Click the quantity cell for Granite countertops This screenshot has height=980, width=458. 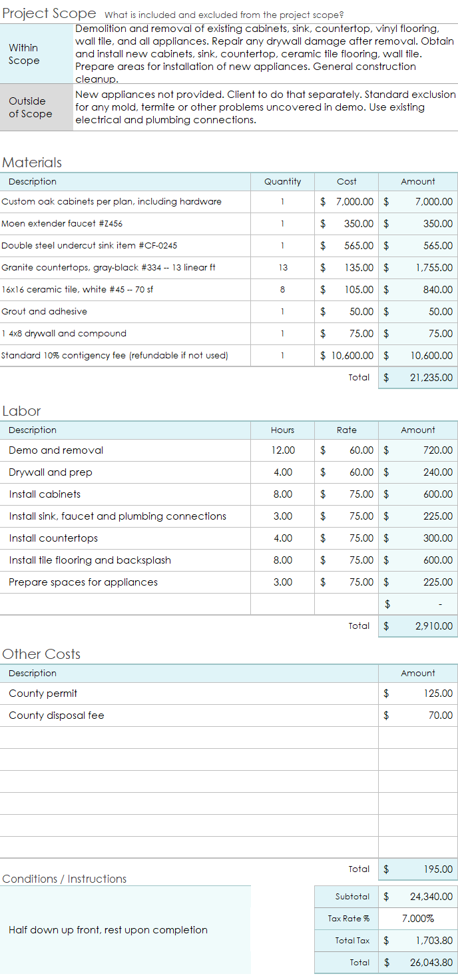click(x=282, y=268)
